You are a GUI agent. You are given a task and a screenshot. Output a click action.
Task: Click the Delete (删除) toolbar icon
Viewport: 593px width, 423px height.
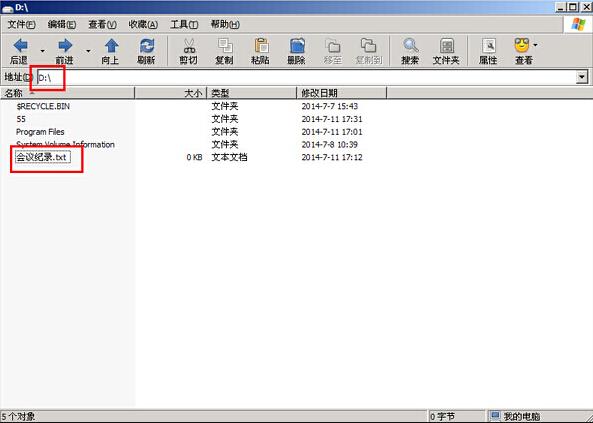(297, 46)
